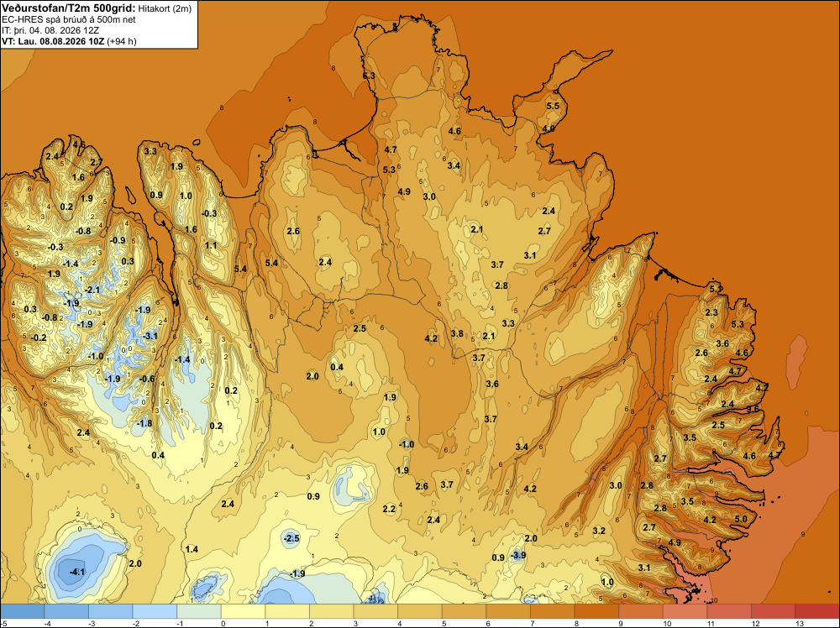Click the 2.2 temperature value
Screen dimensions: 840x628
[x=390, y=509]
